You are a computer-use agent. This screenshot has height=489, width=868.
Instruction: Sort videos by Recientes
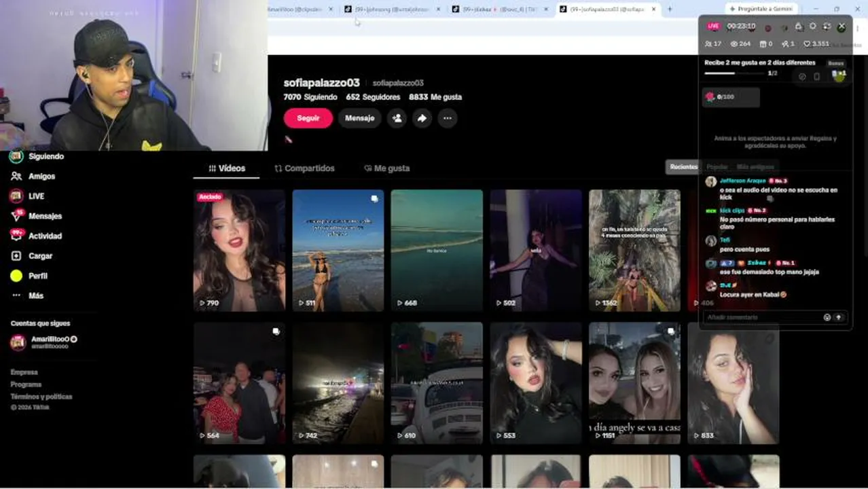pyautogui.click(x=683, y=166)
